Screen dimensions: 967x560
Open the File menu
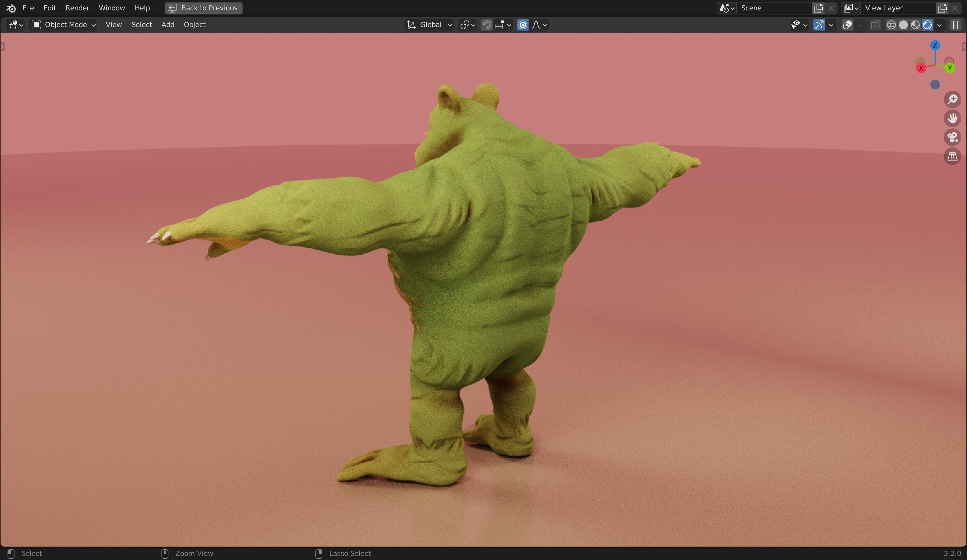point(28,8)
